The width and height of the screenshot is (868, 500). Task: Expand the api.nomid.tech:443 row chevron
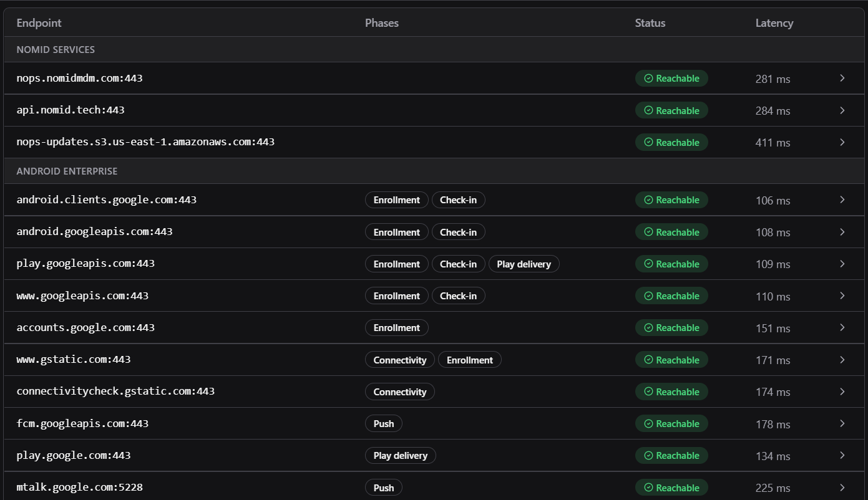(842, 110)
